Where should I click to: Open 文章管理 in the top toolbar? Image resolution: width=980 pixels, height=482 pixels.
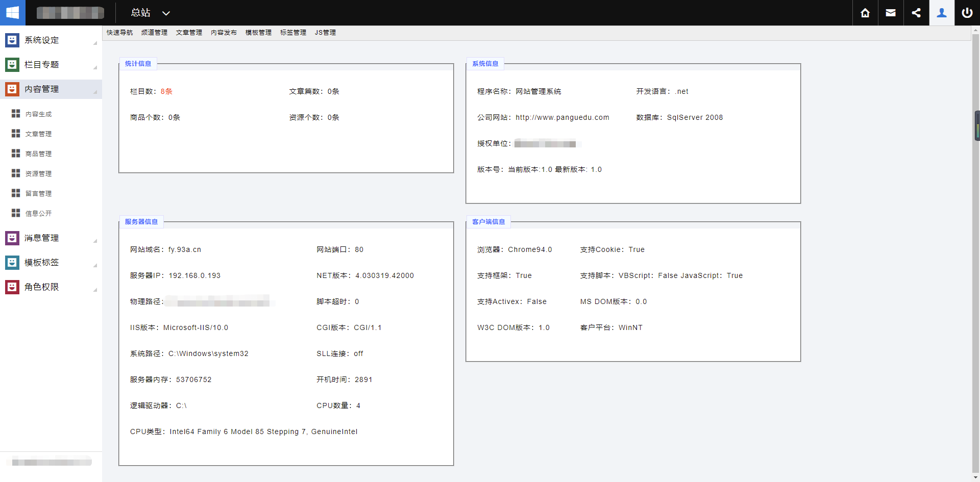coord(189,33)
